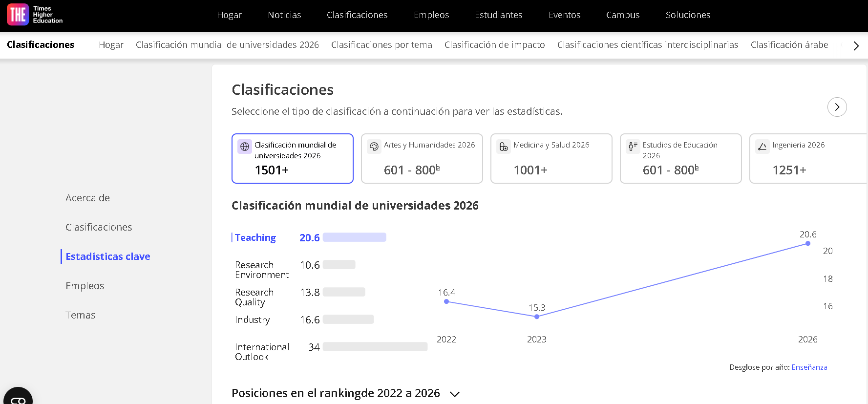Select the Ingeniería 2026 card
The image size is (868, 404).
[808, 158]
